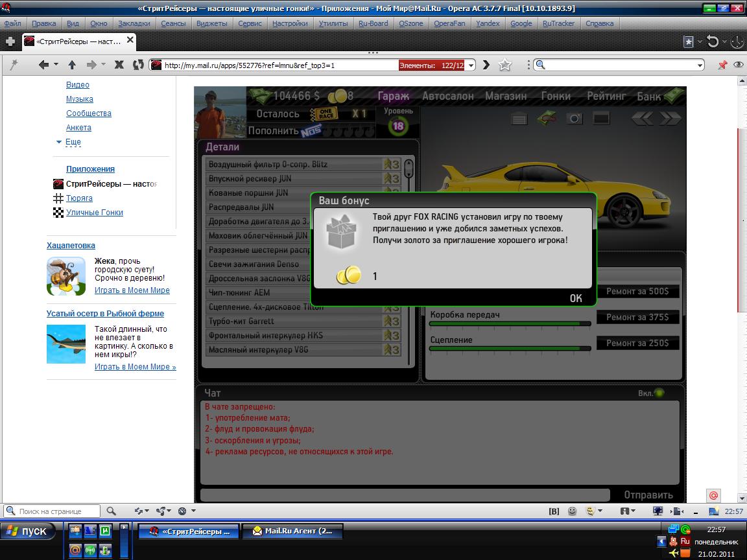Click the browser Forward arrow button
The width and height of the screenshot is (747, 560).
[x=91, y=65]
